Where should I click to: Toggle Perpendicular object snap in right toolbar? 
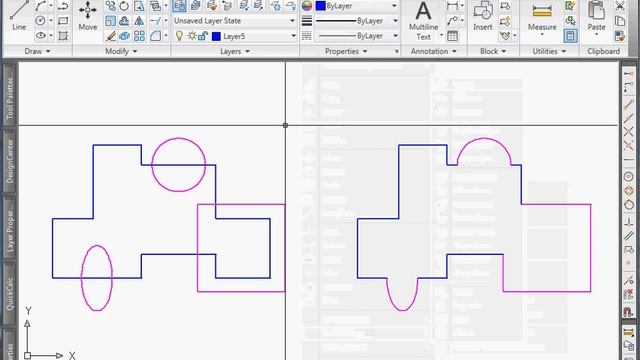pos(629,222)
